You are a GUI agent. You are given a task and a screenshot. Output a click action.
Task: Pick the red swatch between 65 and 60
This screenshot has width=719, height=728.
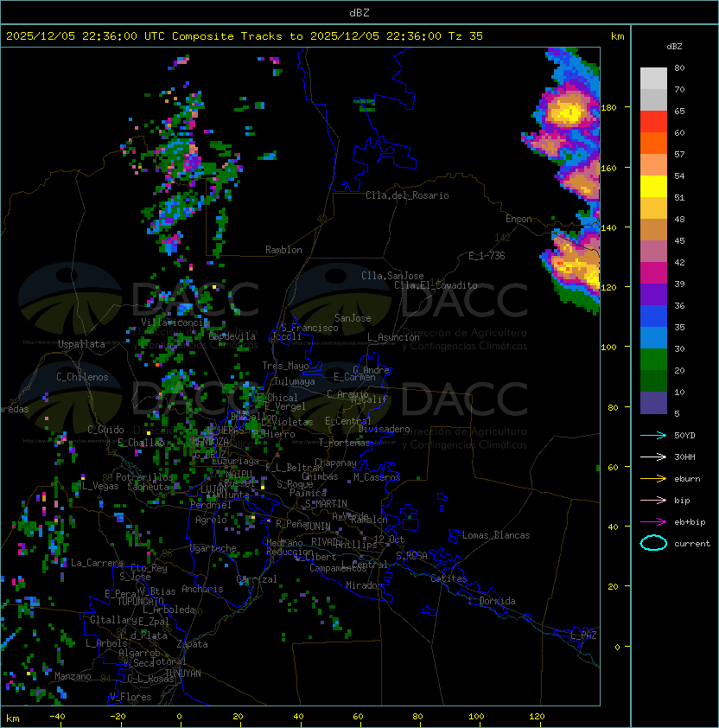[x=653, y=122]
